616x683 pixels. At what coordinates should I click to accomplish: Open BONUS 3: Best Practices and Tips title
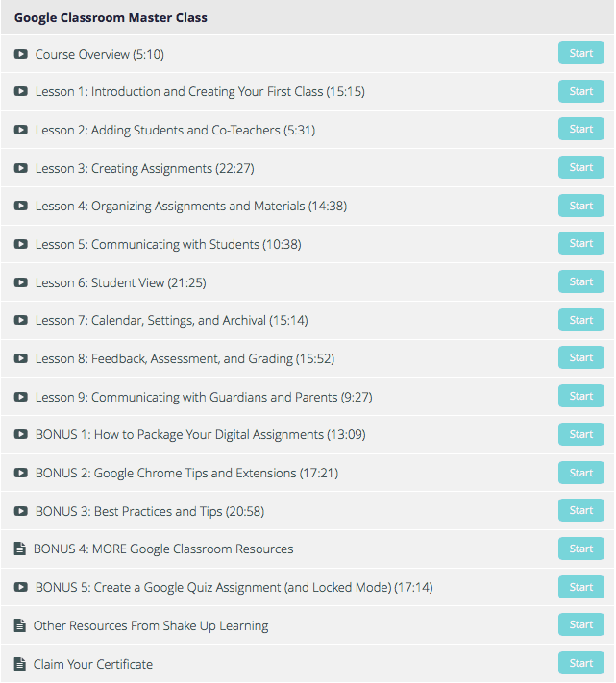[x=150, y=511]
